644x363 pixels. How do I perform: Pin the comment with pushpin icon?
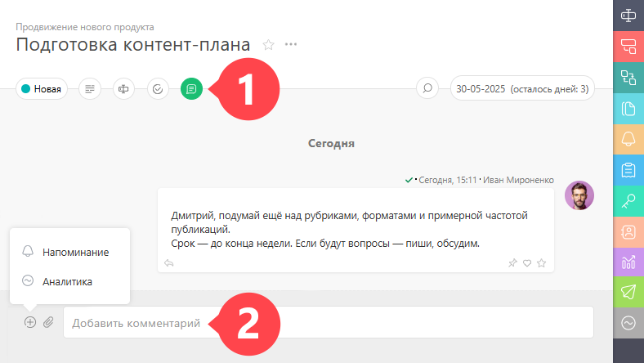[x=512, y=263]
